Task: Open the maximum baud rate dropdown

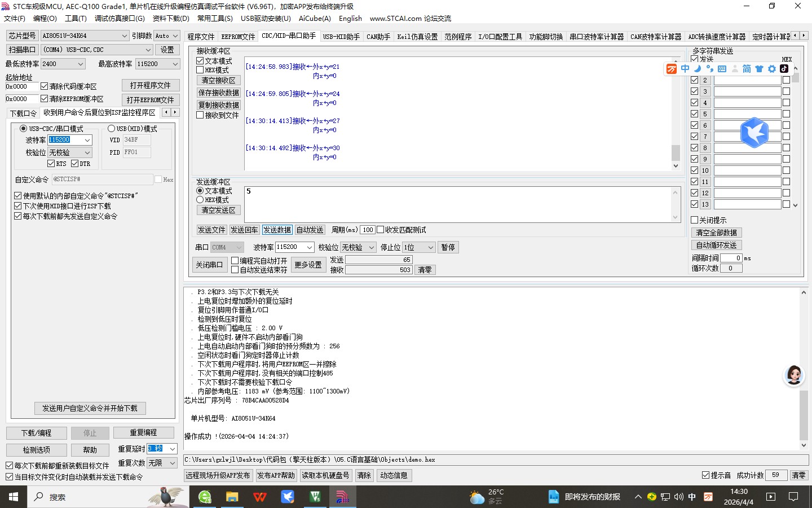Action: coord(175,64)
